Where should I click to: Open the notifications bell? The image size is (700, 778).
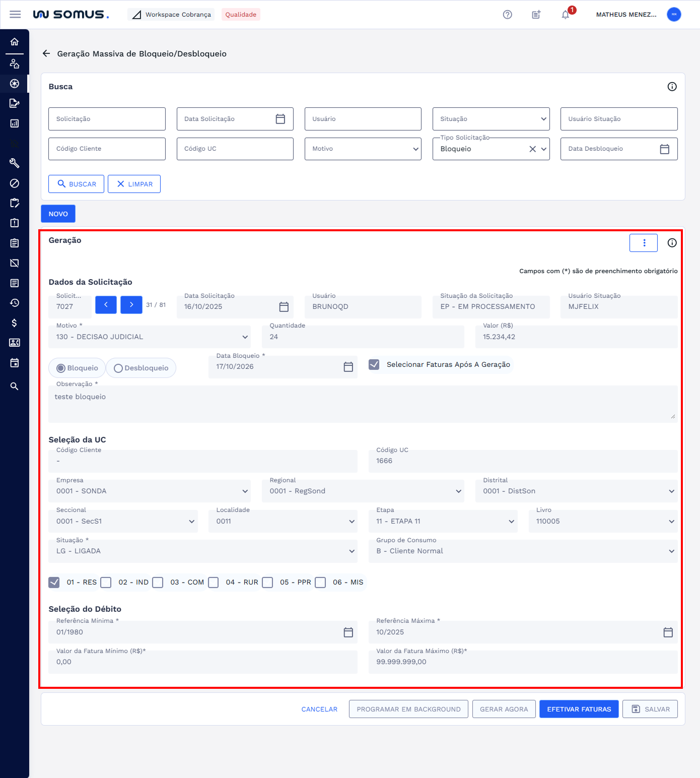click(x=566, y=15)
